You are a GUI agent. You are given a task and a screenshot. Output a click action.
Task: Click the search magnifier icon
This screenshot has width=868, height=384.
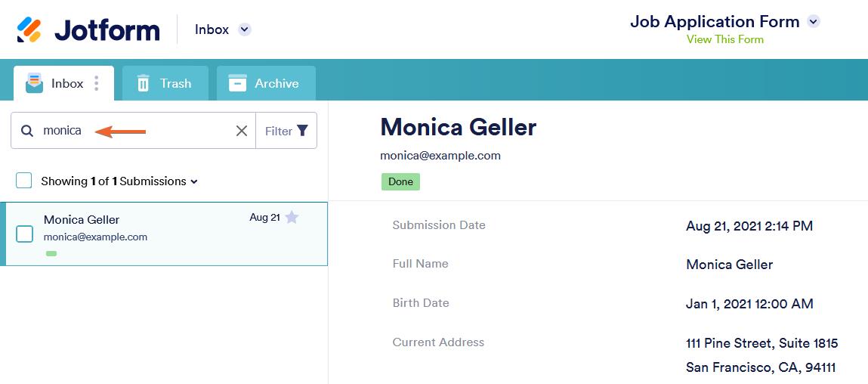[x=27, y=131]
